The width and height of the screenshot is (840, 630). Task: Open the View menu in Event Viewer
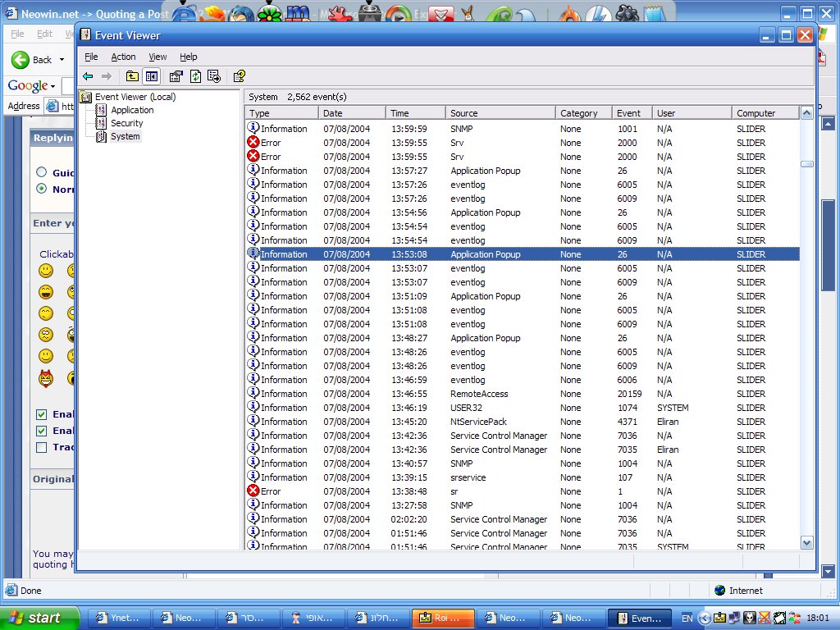[x=157, y=57]
